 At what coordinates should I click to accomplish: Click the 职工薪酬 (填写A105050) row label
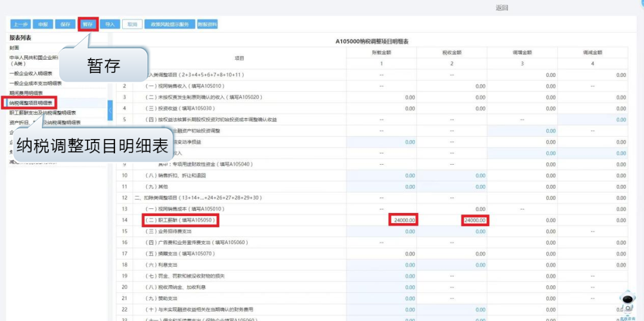[180, 220]
